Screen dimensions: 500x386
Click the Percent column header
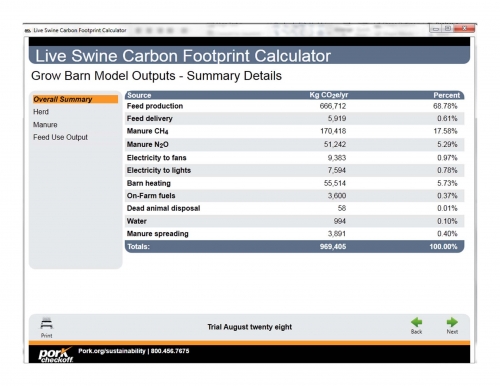coord(446,95)
